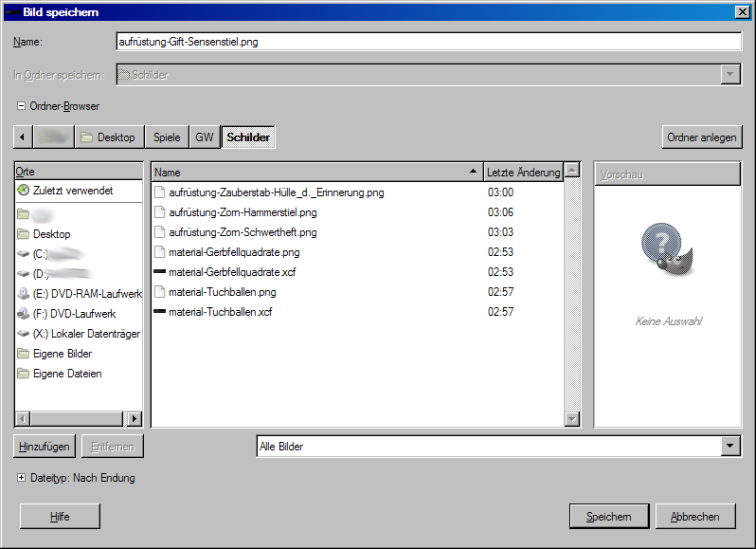
Task: Sort files by Letzte Änderung column
Action: [x=522, y=173]
